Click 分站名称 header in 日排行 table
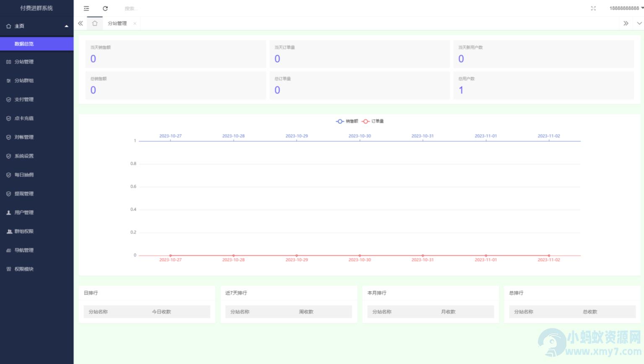 click(98, 312)
